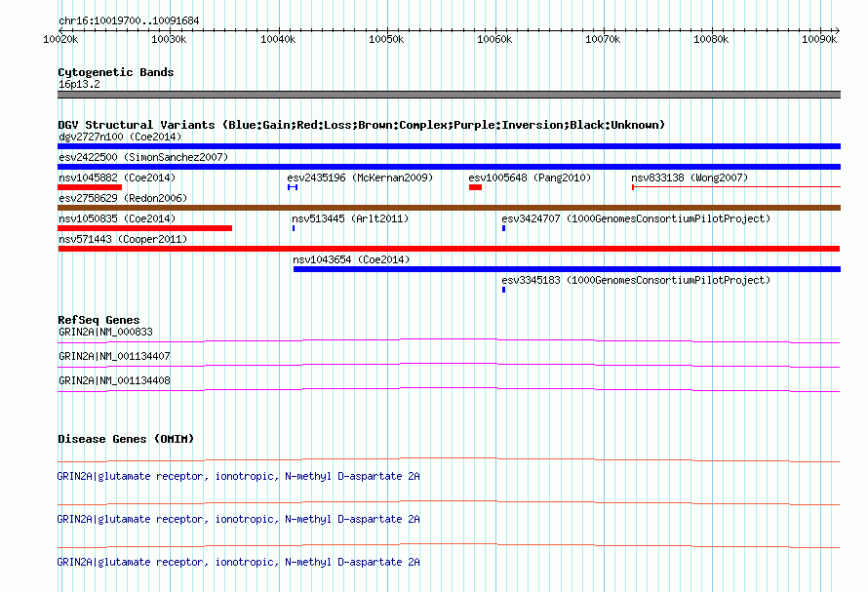This screenshot has height=592, width=868.
Task: Open the nsv1050835 (Coe2014) label
Action: [x=117, y=218]
